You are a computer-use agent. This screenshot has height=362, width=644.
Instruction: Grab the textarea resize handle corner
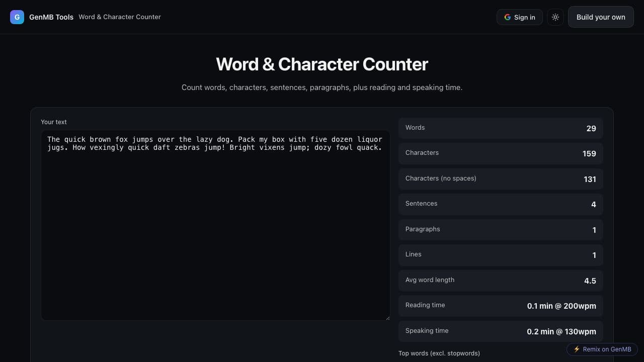387,318
